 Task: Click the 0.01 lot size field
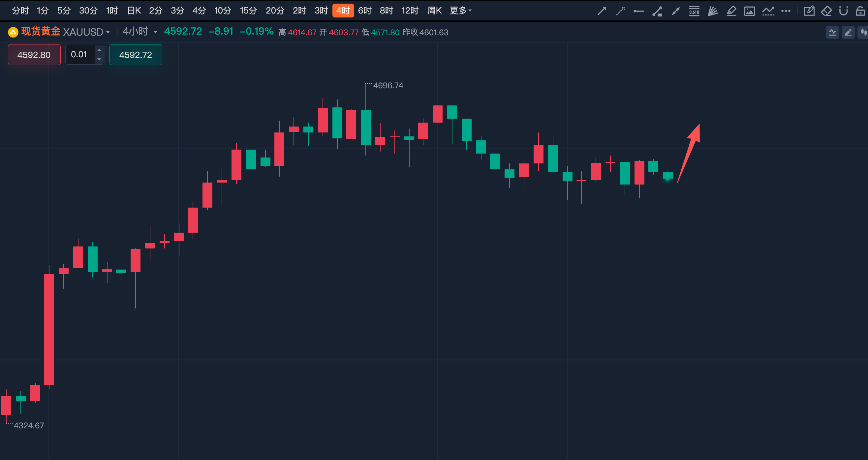click(79, 55)
